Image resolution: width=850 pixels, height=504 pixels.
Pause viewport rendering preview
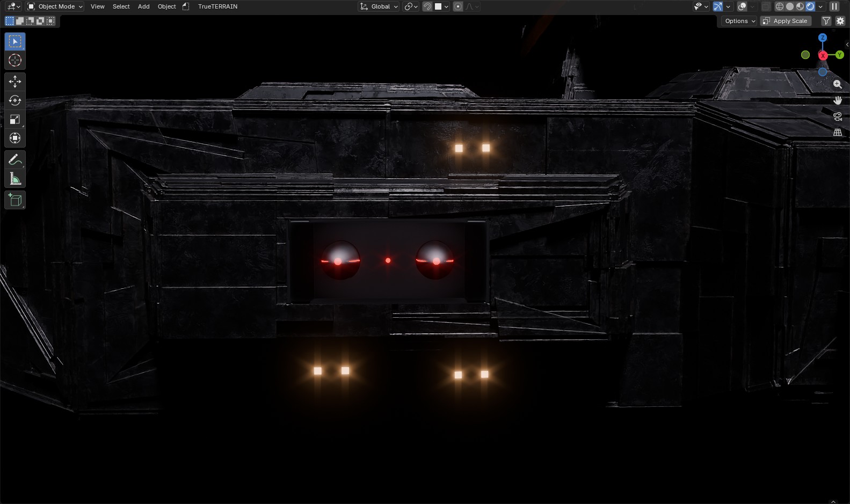[834, 6]
